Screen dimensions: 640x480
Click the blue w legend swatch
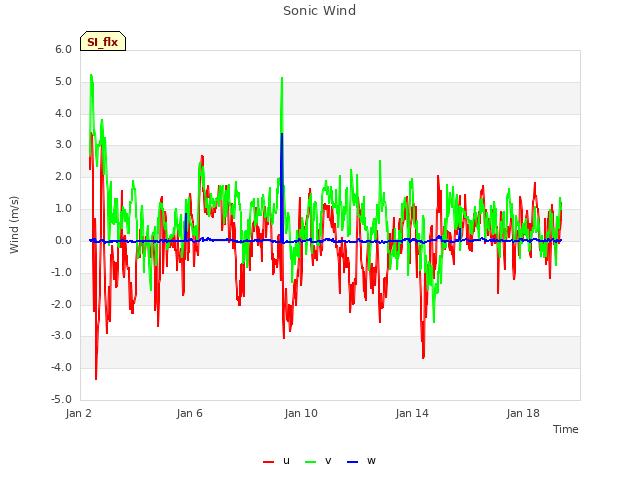pos(353,462)
